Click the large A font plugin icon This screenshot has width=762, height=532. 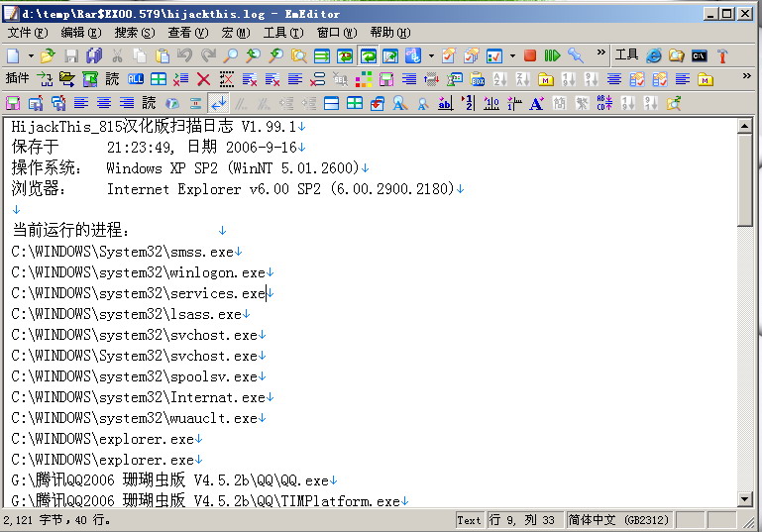pyautogui.click(x=536, y=103)
